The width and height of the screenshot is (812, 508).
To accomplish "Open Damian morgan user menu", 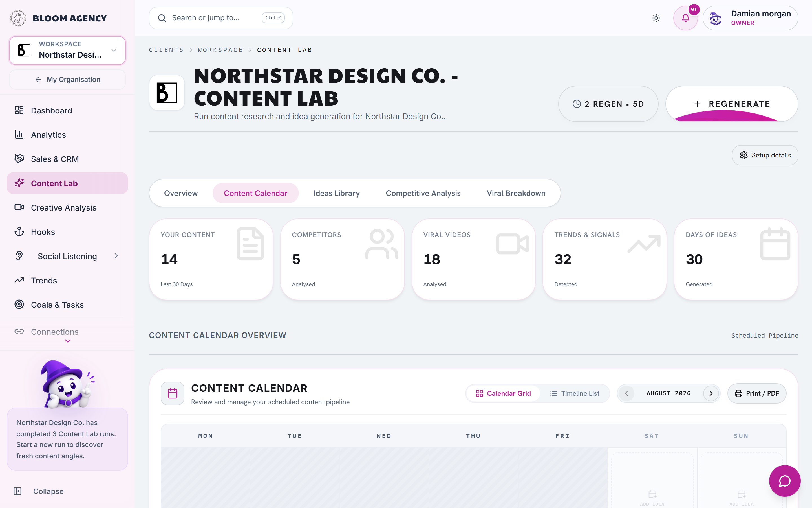I will (x=750, y=18).
